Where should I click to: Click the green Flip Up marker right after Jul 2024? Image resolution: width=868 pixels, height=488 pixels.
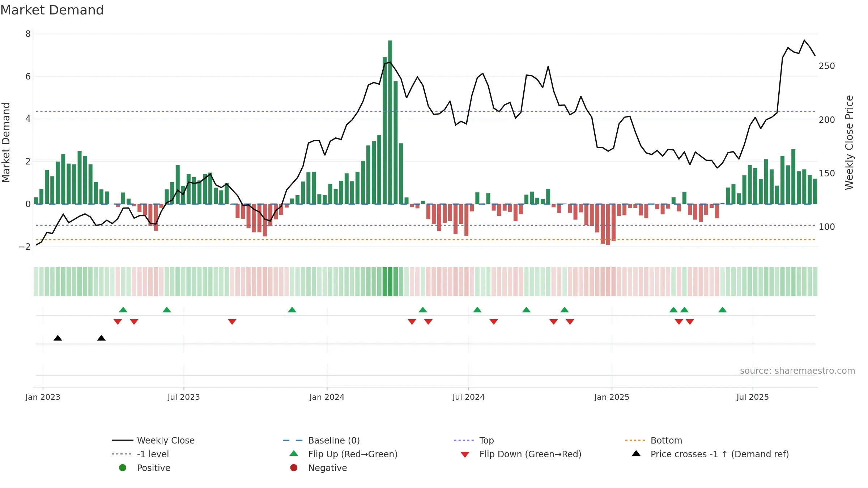point(477,310)
